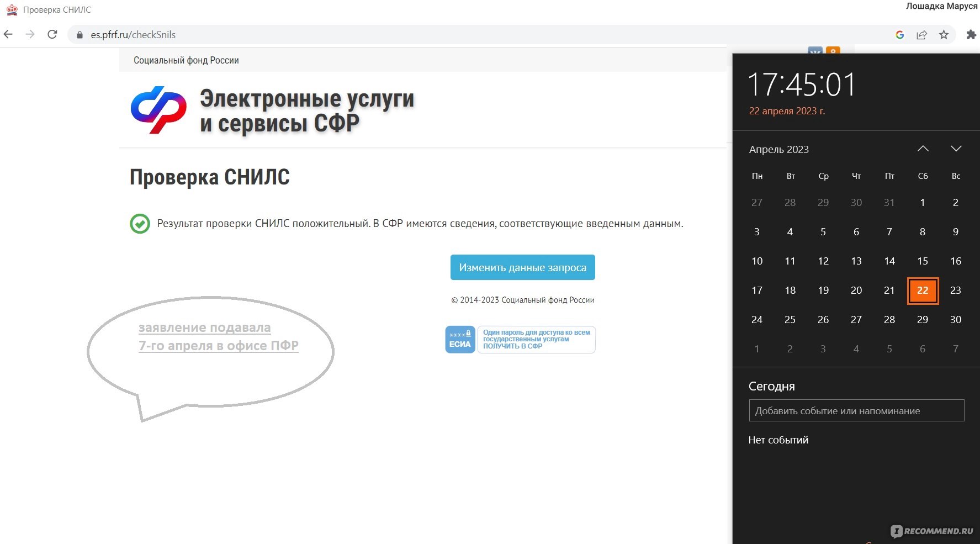Click the SFR logo in the header
This screenshot has width=980, height=544.
pyautogui.click(x=158, y=110)
